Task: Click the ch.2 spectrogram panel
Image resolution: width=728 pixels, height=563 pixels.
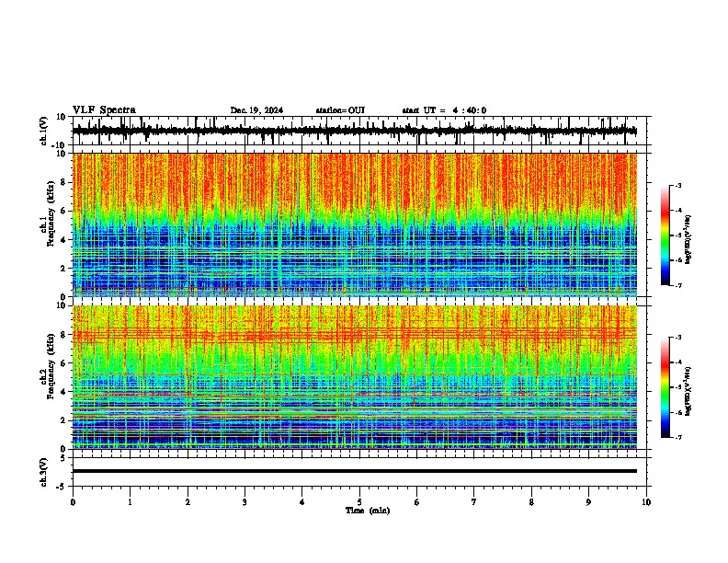Action: [355, 377]
